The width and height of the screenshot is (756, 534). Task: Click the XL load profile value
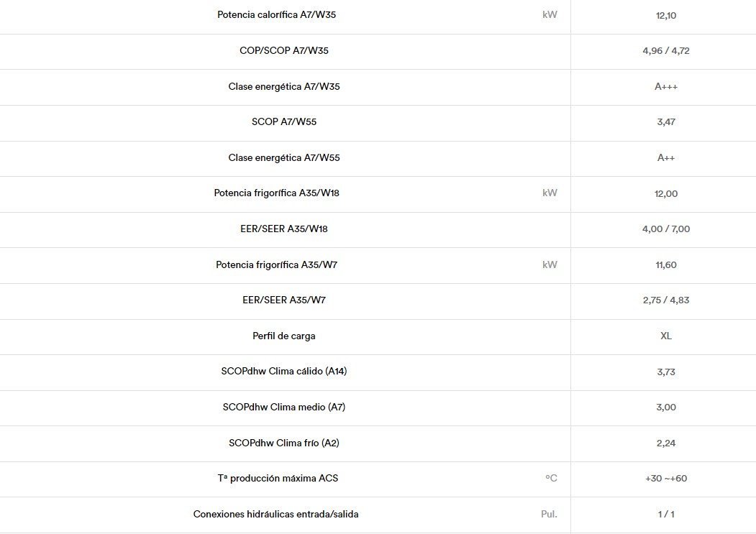666,336
